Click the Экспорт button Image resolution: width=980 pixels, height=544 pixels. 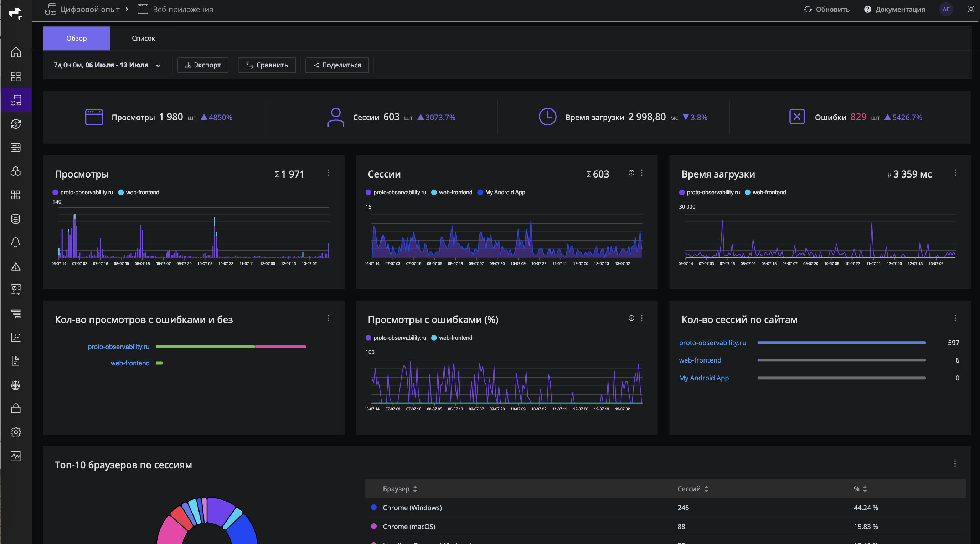tap(203, 65)
